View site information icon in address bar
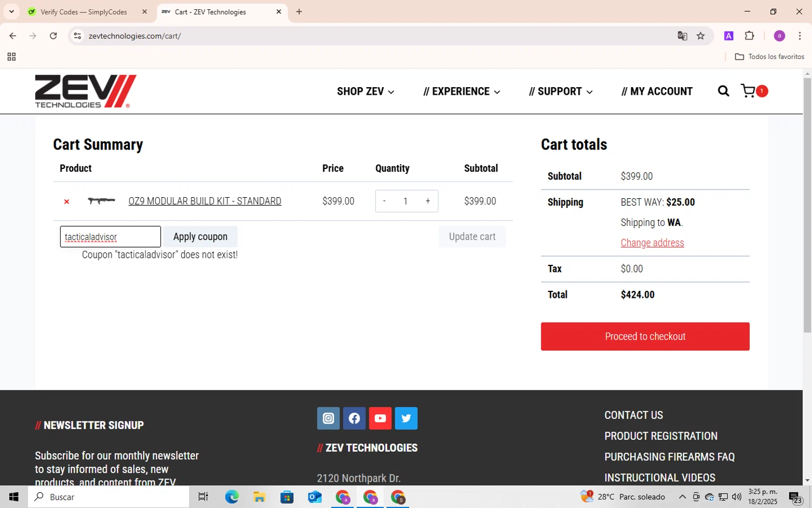Viewport: 812px width, 508px height. pos(77,36)
